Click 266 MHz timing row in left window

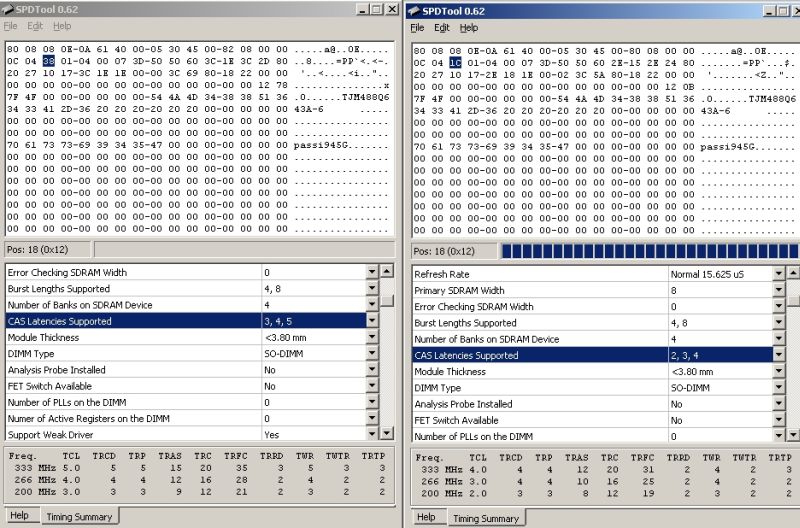(200, 480)
